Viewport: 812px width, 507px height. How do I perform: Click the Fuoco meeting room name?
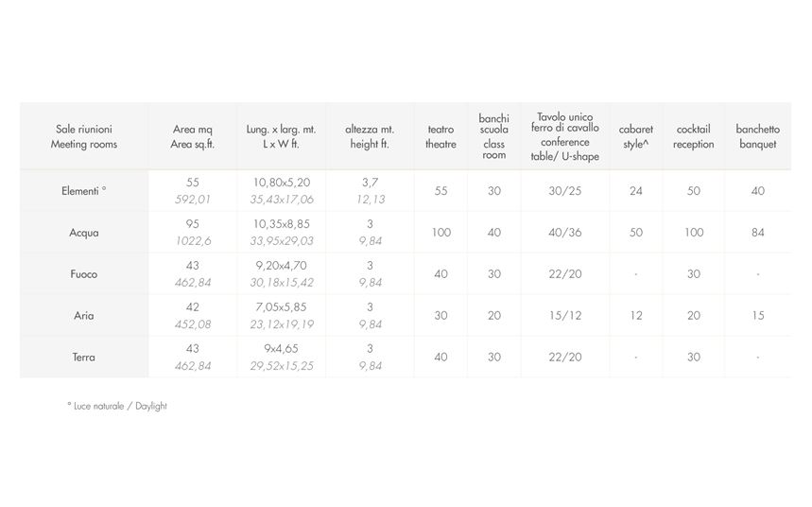84,274
